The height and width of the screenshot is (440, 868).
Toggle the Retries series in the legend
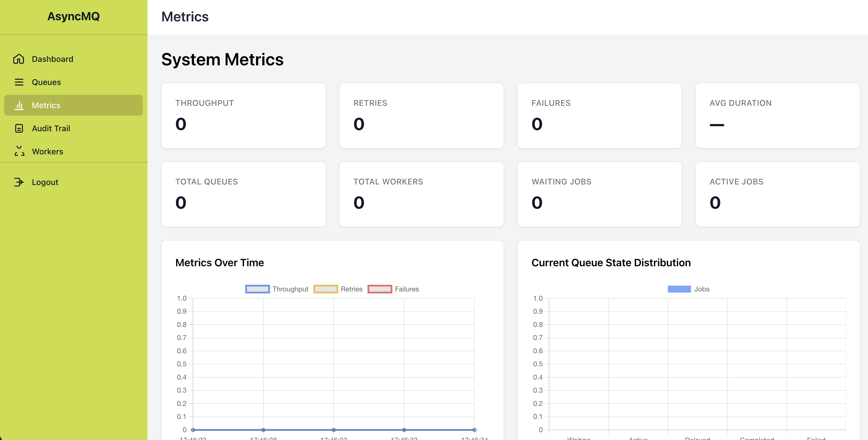click(x=338, y=289)
